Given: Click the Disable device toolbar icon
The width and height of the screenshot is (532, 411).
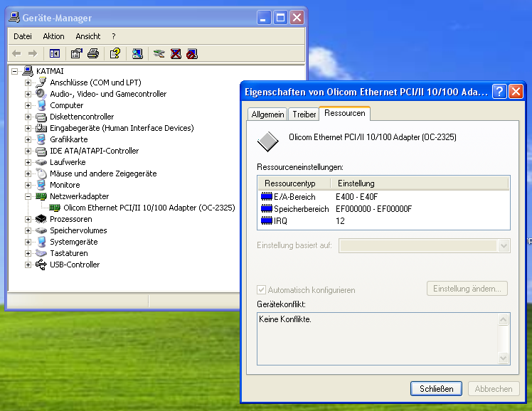Looking at the screenshot, I should [192, 53].
